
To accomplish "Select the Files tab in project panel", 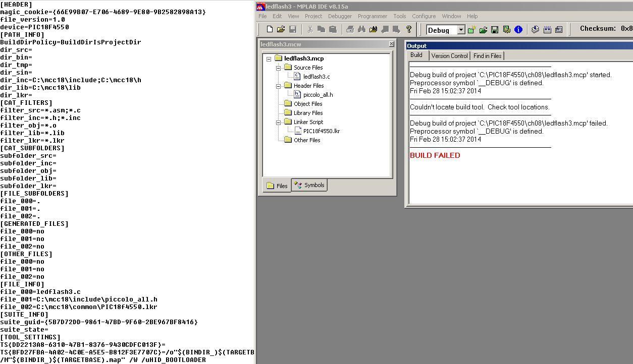I will coord(277,186).
